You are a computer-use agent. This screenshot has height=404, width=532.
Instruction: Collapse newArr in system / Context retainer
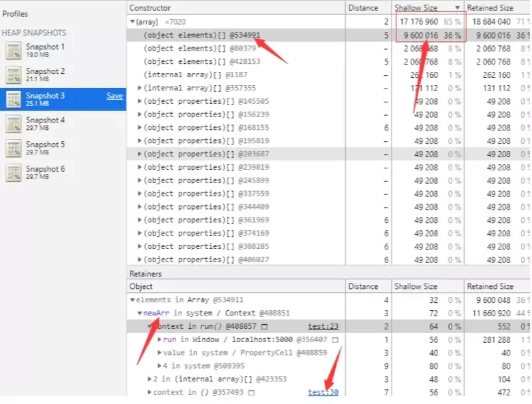coord(140,313)
